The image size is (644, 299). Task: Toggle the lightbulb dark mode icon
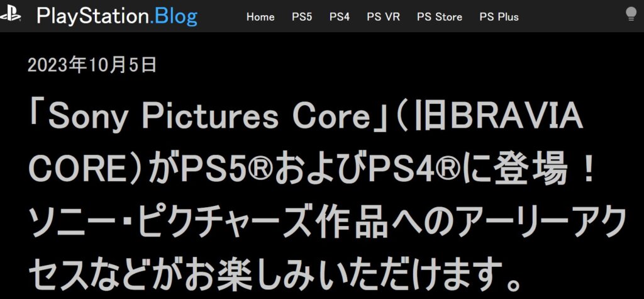[631, 14]
